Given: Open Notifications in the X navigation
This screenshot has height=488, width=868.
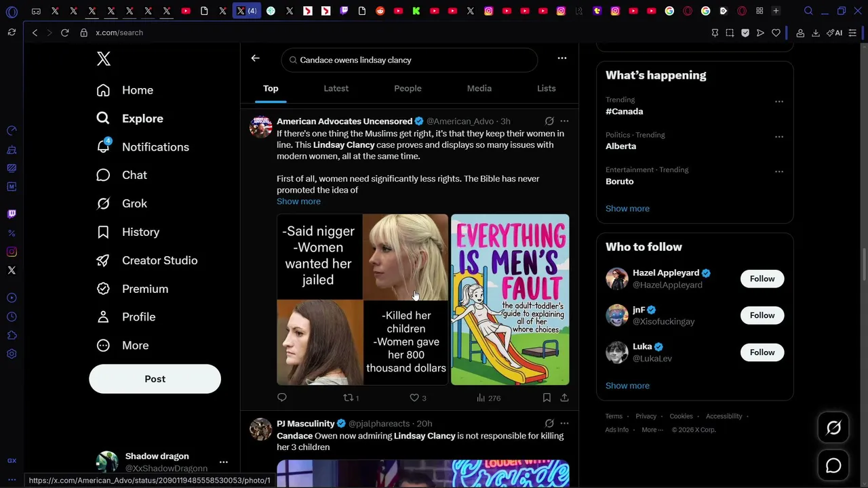Looking at the screenshot, I should 143,147.
